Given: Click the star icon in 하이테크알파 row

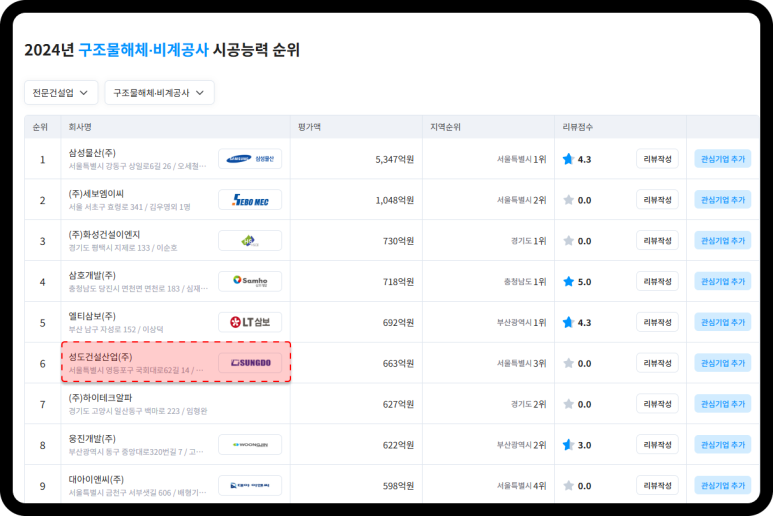Looking at the screenshot, I should tap(568, 404).
